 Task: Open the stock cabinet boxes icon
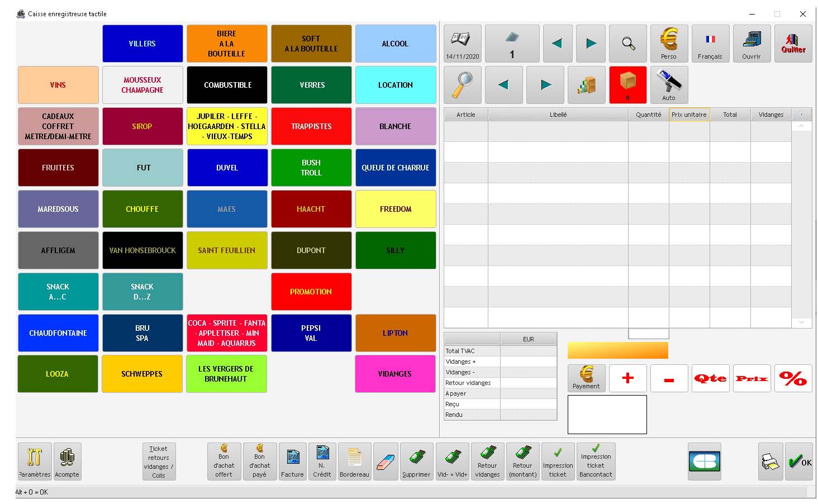pyautogui.click(x=587, y=85)
